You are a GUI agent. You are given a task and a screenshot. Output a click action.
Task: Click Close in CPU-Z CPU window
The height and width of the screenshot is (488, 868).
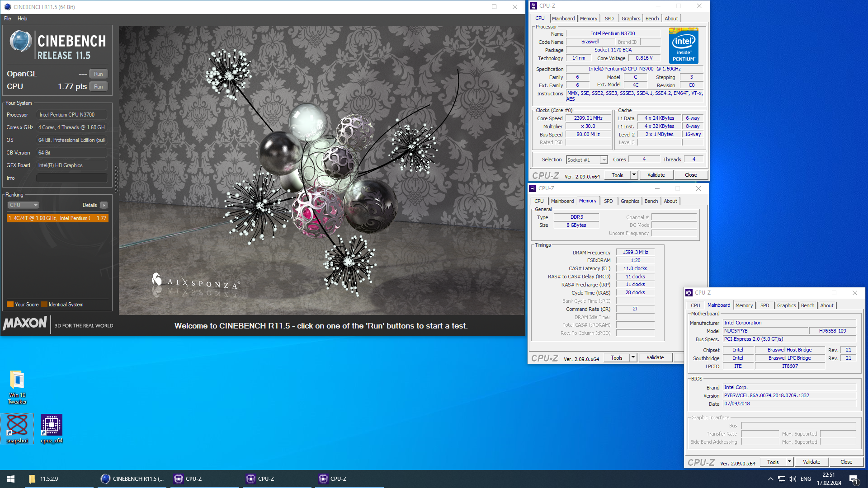pyautogui.click(x=691, y=175)
